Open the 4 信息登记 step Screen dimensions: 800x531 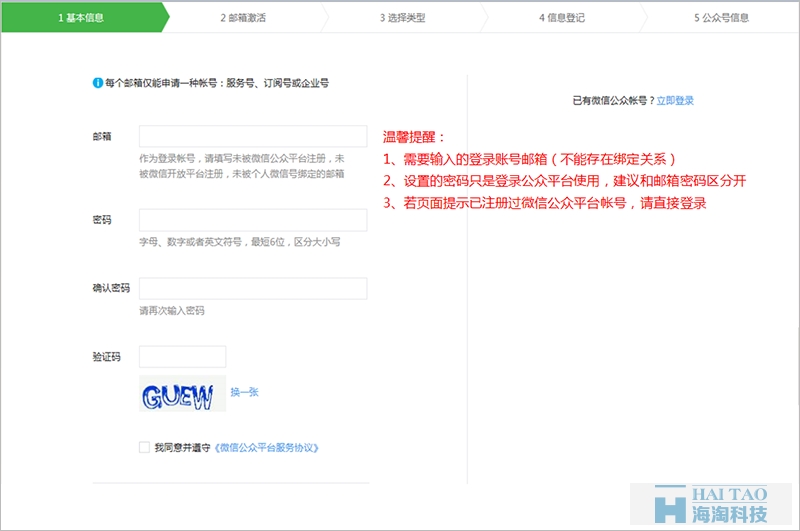562,17
